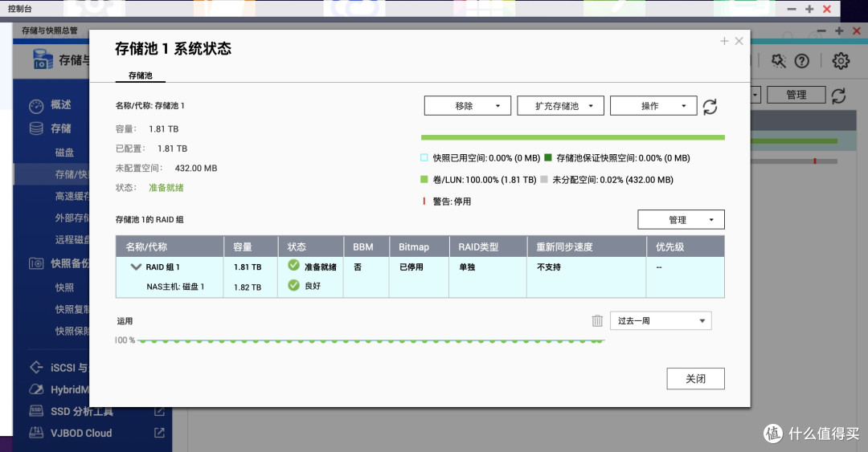The image size is (868, 452).
Task: Open the 过去一周 time range dropdown
Action: (x=661, y=321)
